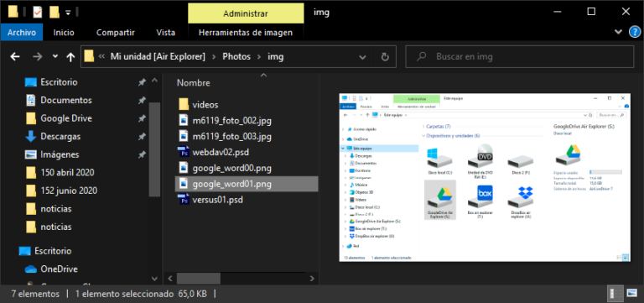This screenshot has width=644, height=303.
Task: Open the Help question mark icon
Action: point(635,32)
